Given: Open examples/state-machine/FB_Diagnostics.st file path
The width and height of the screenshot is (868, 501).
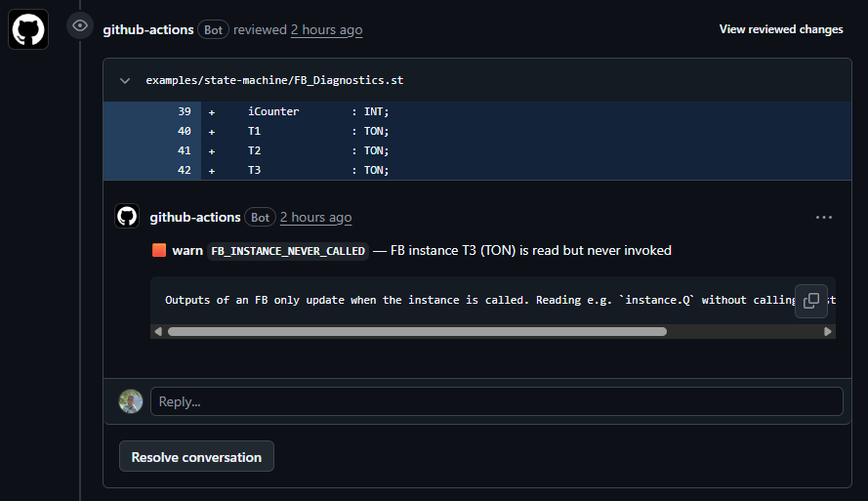Looking at the screenshot, I should 274,80.
